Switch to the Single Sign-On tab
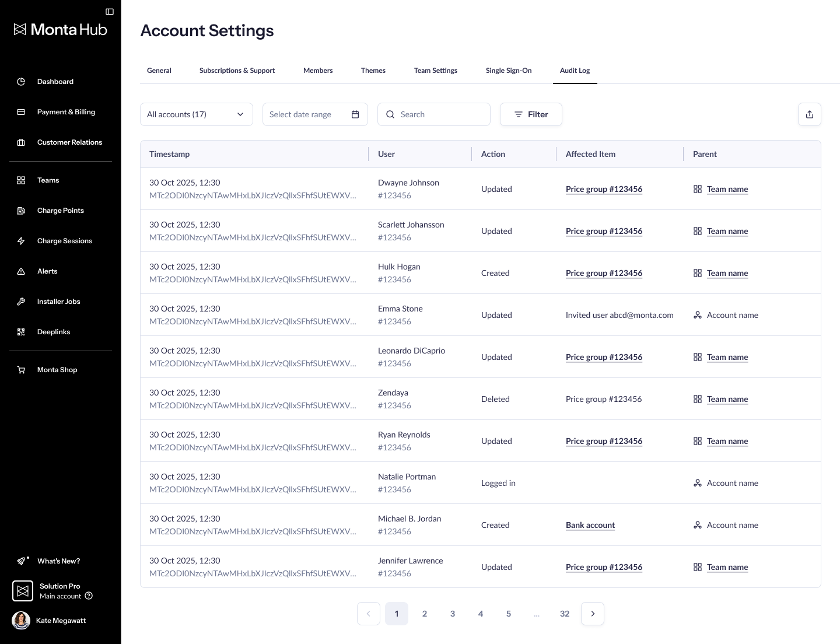 click(x=509, y=71)
